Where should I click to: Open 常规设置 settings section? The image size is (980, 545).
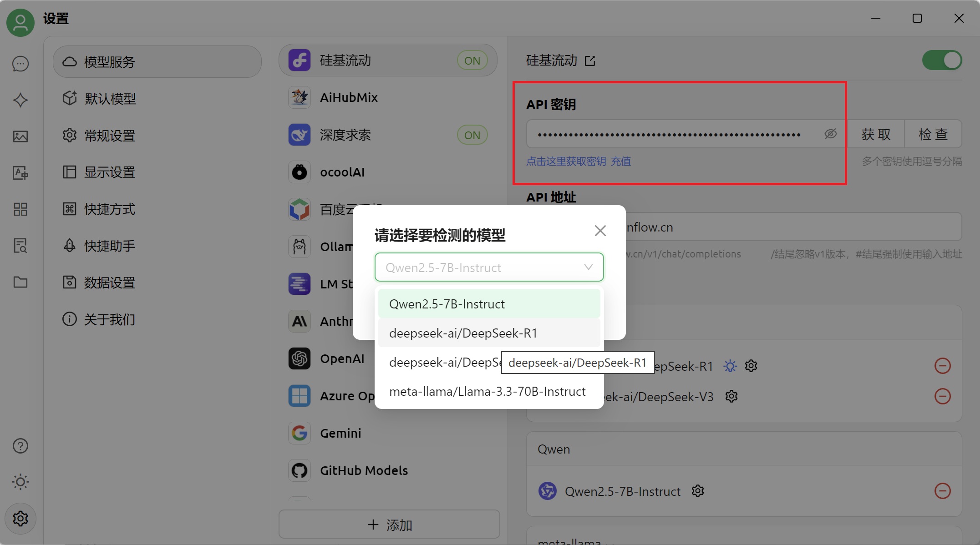pos(157,135)
